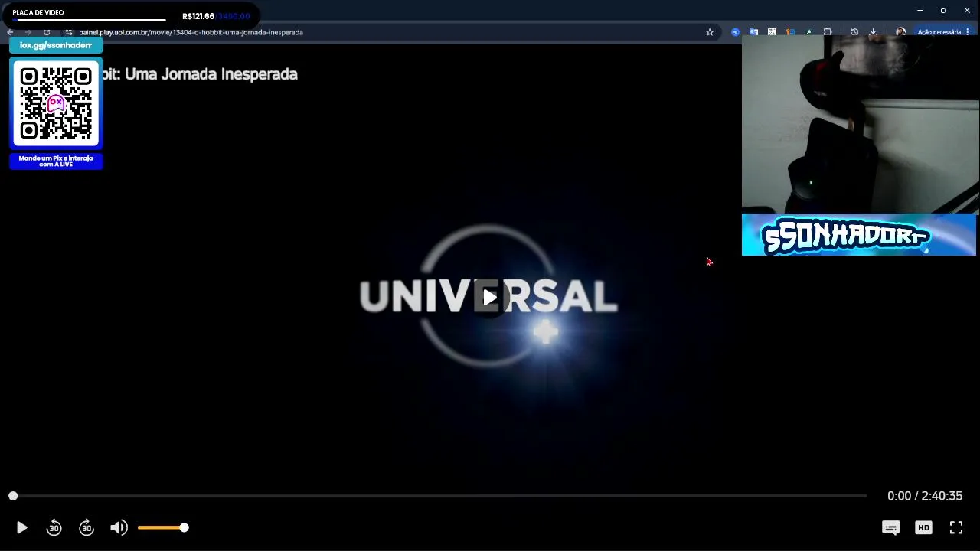Click the lox.gg/ssonhadorr link banner
The width and height of the screenshot is (980, 551).
[56, 45]
